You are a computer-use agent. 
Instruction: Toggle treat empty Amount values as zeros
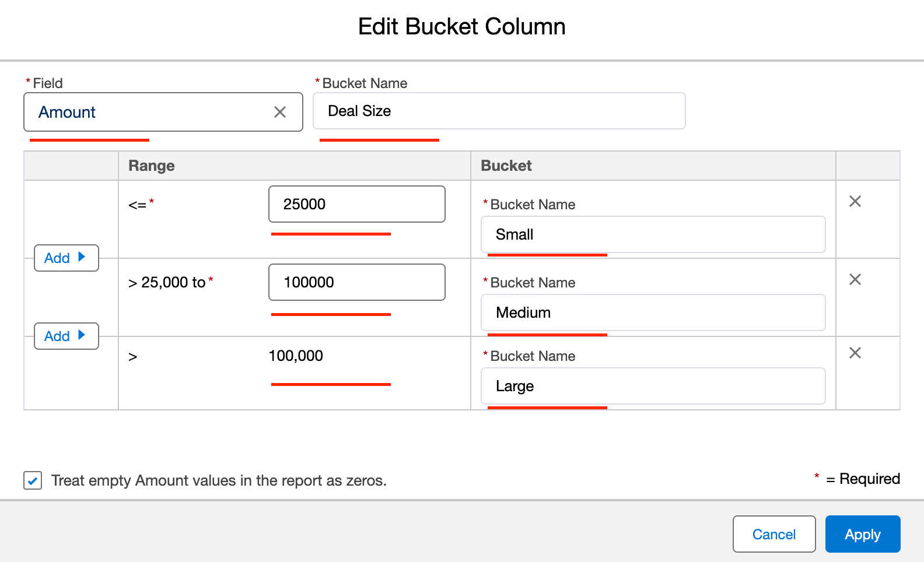tap(33, 480)
